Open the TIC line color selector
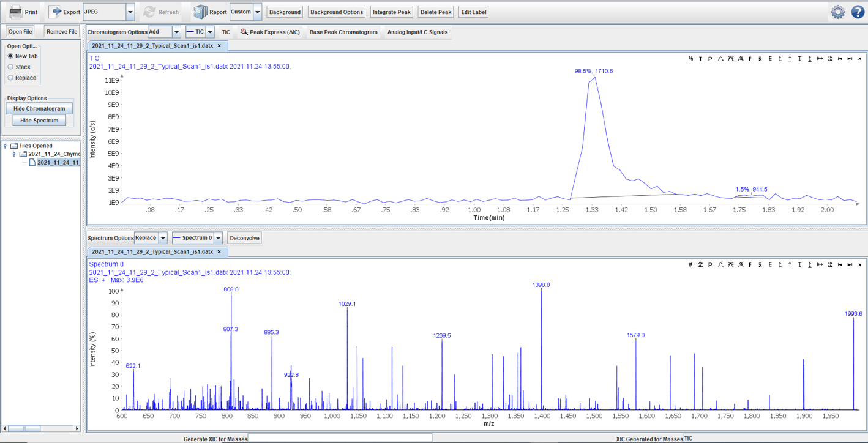This screenshot has width=868, height=443. pyautogui.click(x=210, y=32)
